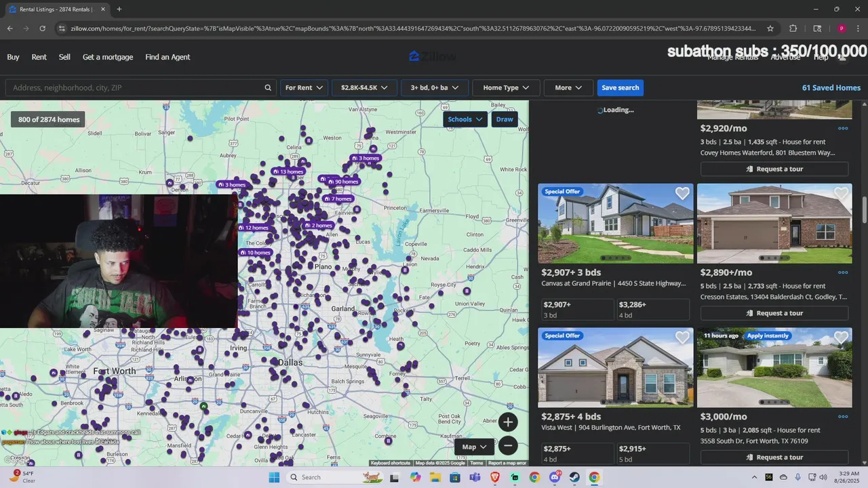The image size is (868, 488).
Task: Go back using the browser back arrow
Action: pyautogui.click(x=9, y=28)
